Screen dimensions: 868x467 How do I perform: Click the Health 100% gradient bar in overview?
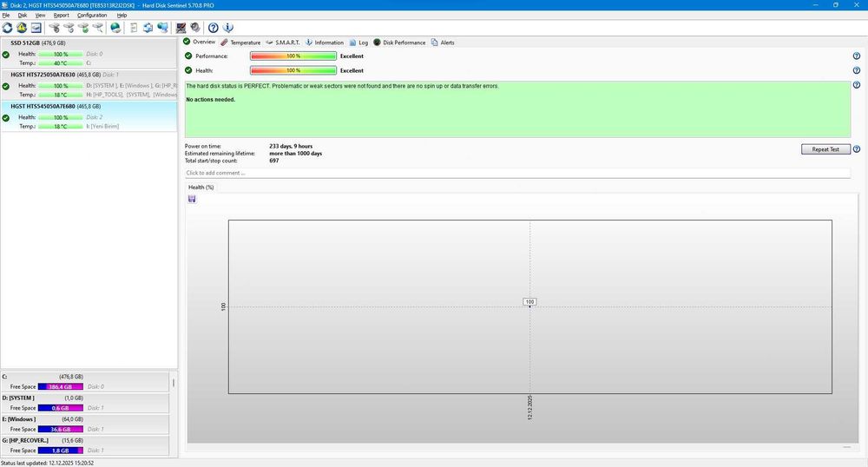293,70
